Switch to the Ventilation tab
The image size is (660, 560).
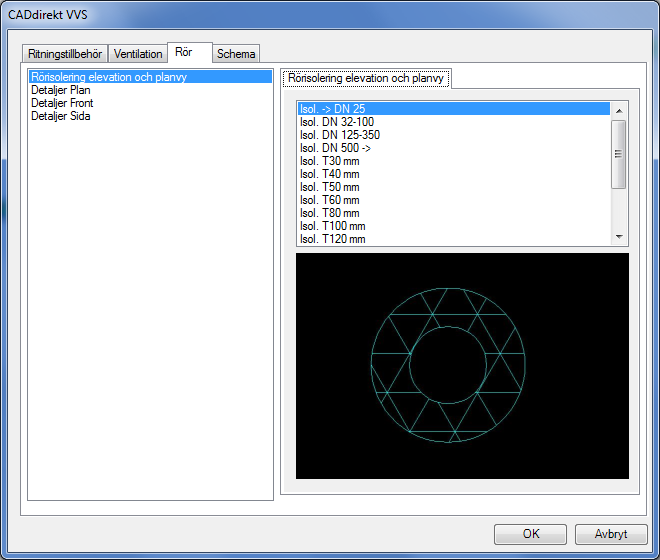tap(138, 54)
